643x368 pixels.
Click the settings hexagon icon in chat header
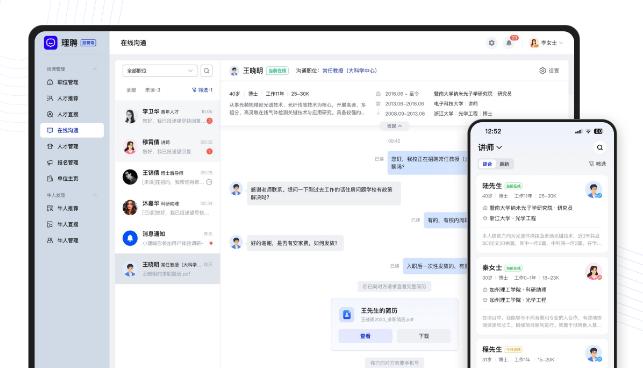(x=542, y=71)
